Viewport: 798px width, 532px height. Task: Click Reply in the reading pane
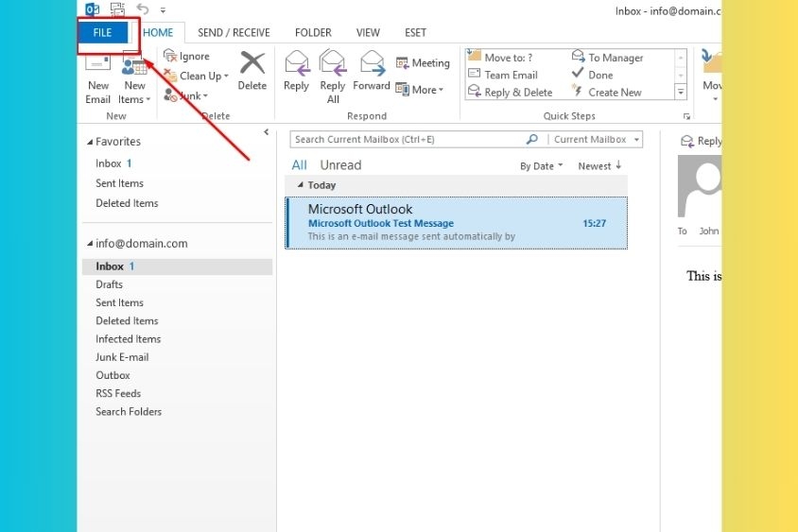702,141
